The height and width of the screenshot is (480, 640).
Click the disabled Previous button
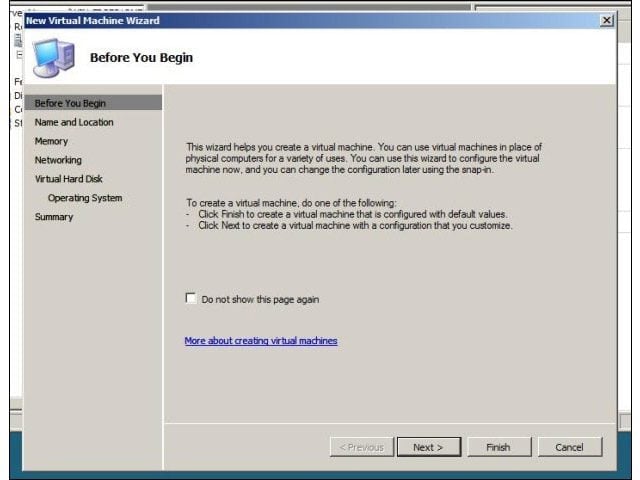point(362,447)
